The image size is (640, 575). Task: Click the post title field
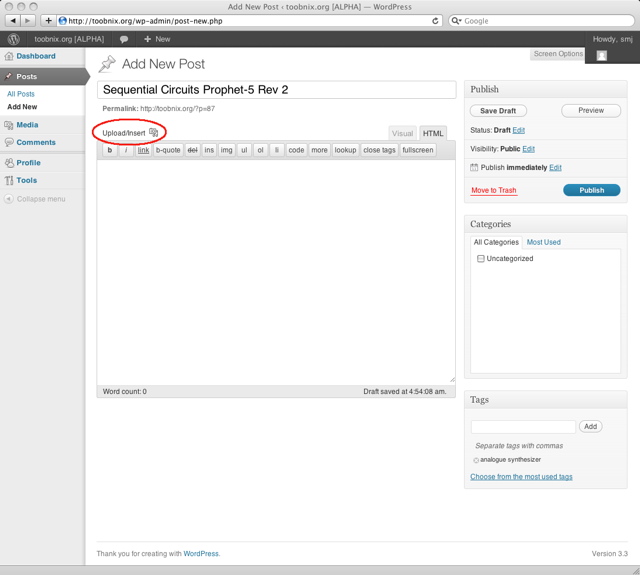coord(276,90)
